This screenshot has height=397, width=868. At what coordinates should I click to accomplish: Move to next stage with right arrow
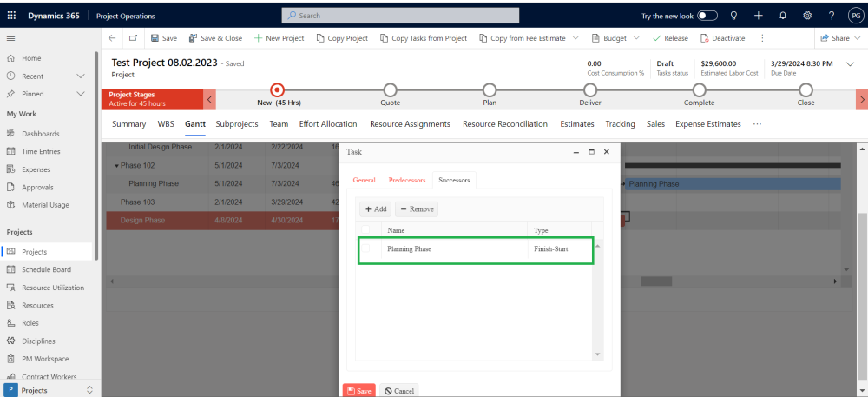pos(862,100)
